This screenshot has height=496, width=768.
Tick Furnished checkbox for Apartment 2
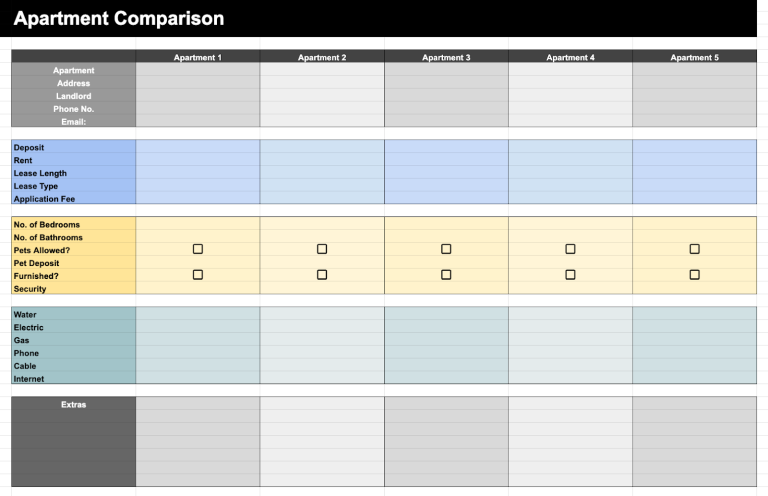322,274
